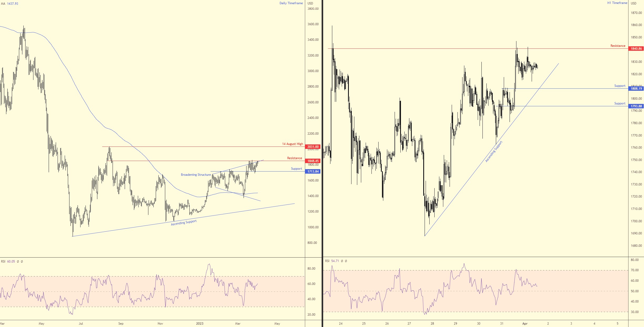The image size is (644, 327).
Task: Click the 1713.84 support price tag
Action: pyautogui.click(x=313, y=172)
